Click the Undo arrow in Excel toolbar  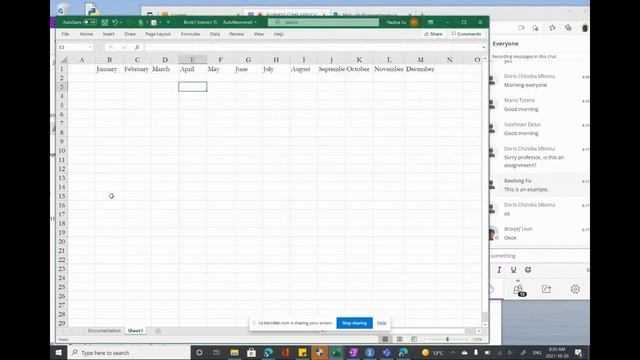pyautogui.click(x=115, y=22)
